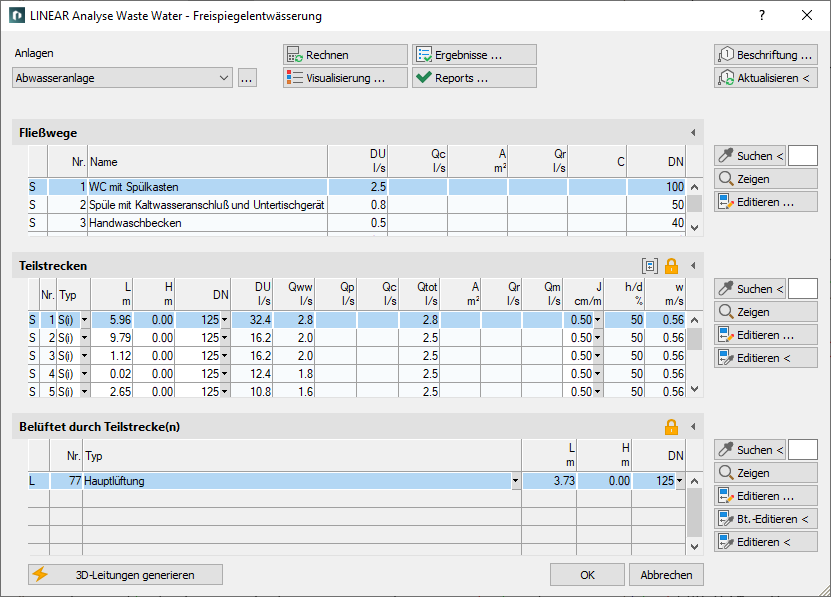
Task: Open Typ dropdown in Teilstrecke row 3
Action: pos(85,356)
